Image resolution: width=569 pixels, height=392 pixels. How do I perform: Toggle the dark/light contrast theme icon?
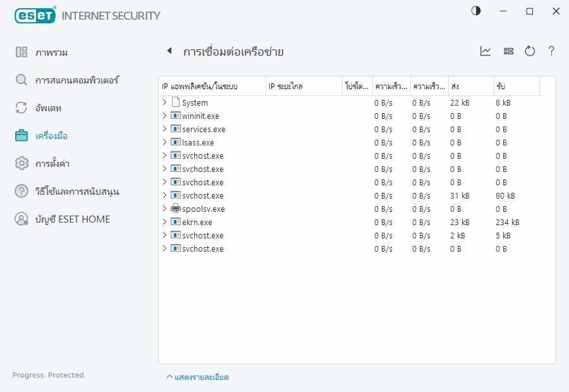click(476, 11)
